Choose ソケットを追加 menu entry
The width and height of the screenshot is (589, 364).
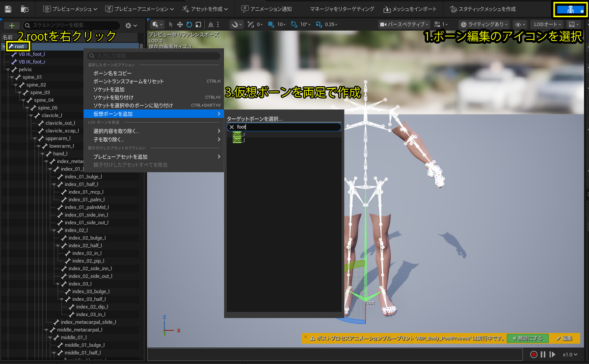(x=154, y=90)
